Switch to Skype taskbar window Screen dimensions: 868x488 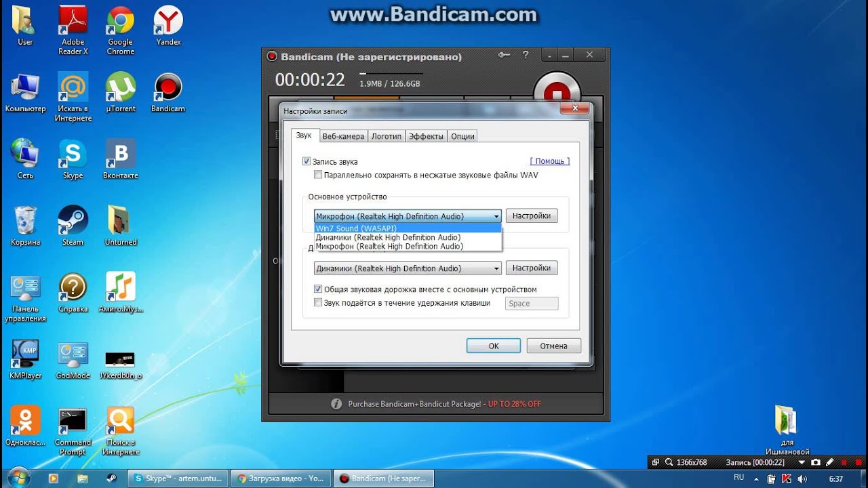178,478
